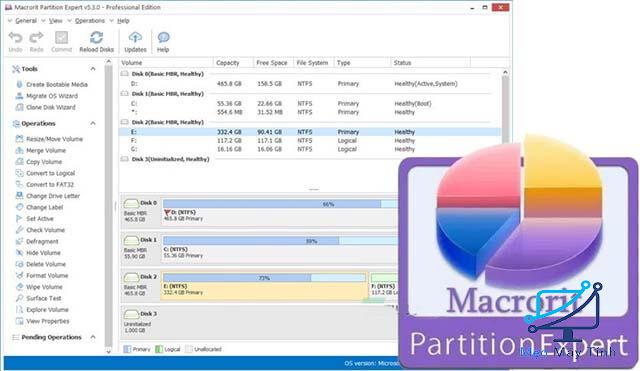Select the G: logical volume row
The height and width of the screenshot is (371, 640).
[x=310, y=149]
